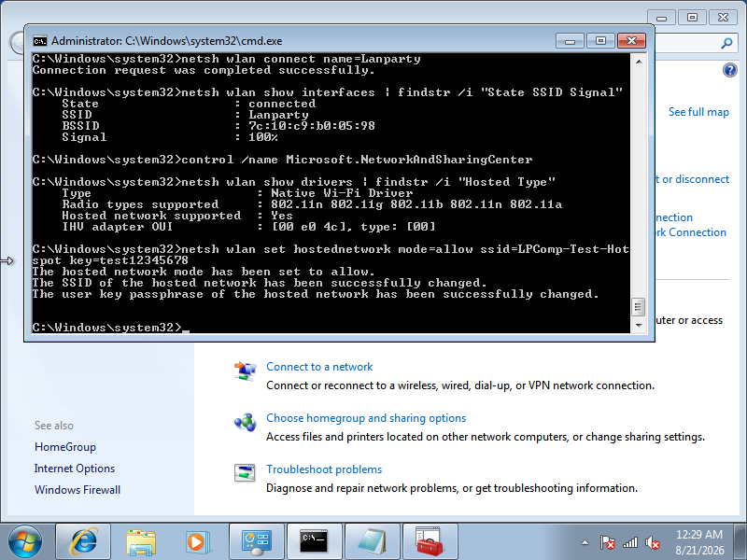Click the partially hidden Network Connection link
747x560 pixels.
coord(691,232)
